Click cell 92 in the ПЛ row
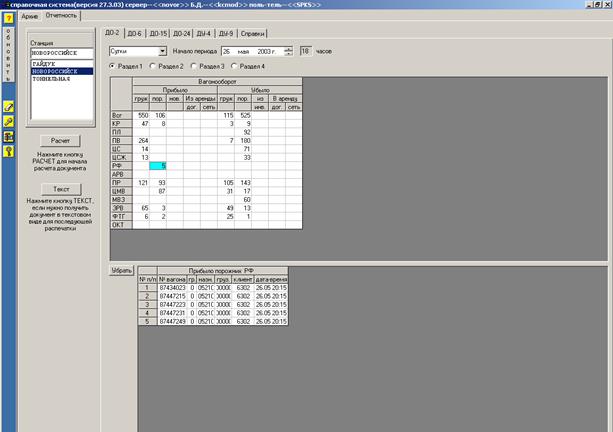Viewport: 613px width, 432px height. 243,132
